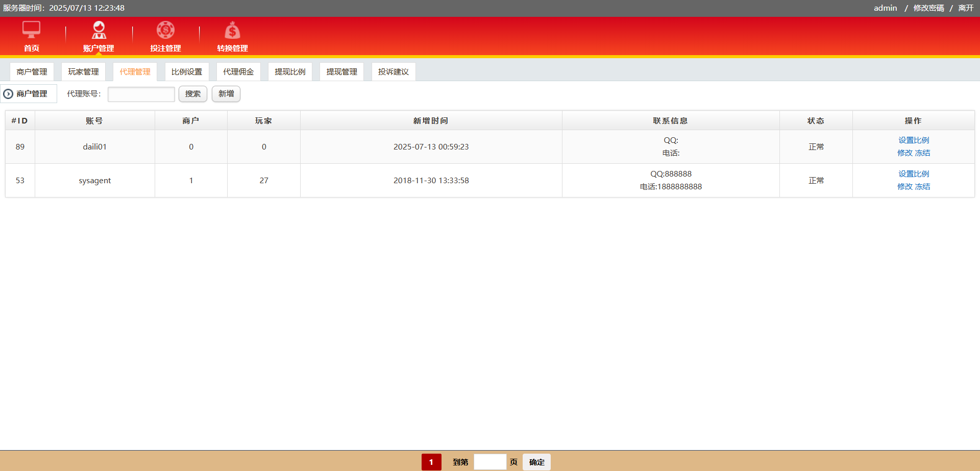Open the 提现管理 tab
The image size is (980, 471).
tap(341, 72)
